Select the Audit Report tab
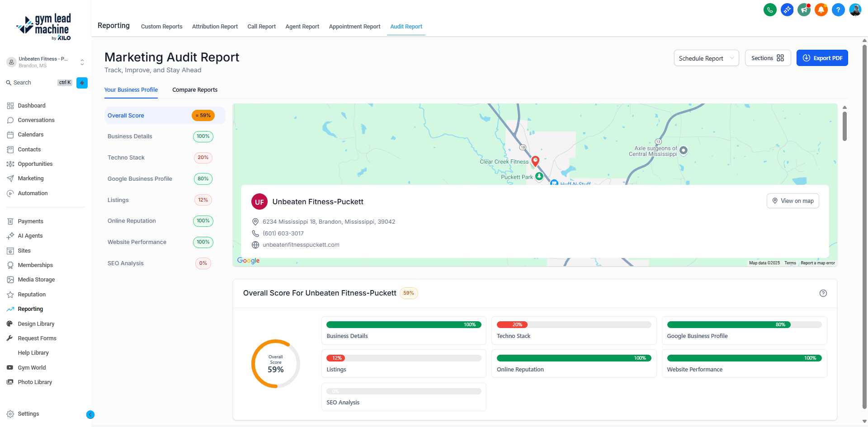Screen dimensions: 868x427 (x=406, y=27)
